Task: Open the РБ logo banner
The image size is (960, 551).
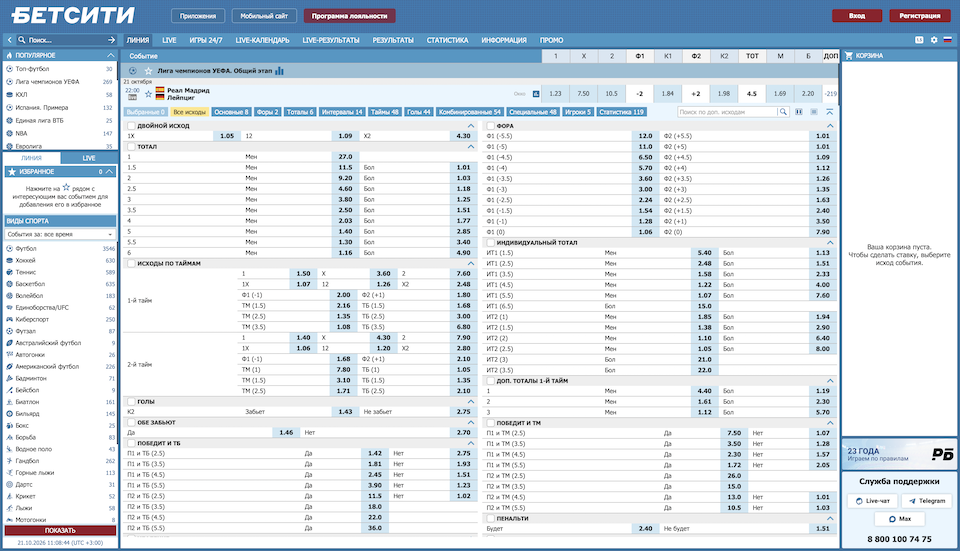Action: click(899, 454)
